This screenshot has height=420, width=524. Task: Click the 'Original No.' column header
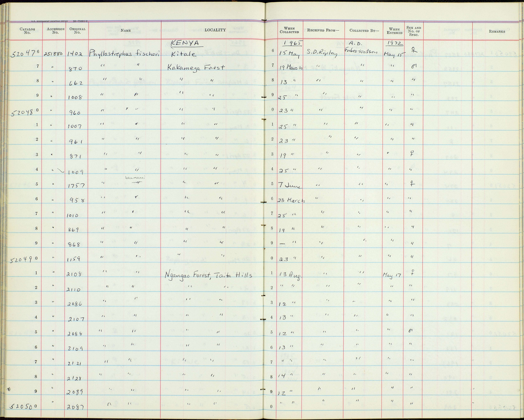77,31
